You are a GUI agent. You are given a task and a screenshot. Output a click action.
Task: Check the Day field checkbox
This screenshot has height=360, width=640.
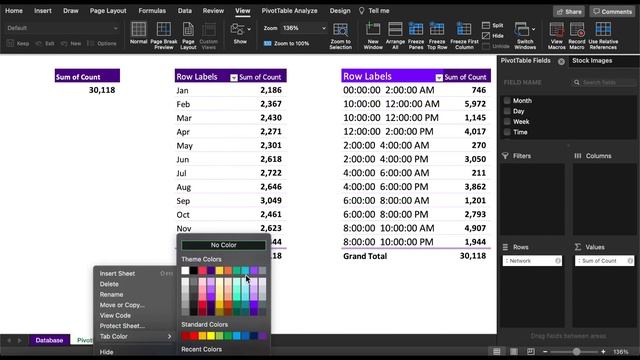pos(507,111)
